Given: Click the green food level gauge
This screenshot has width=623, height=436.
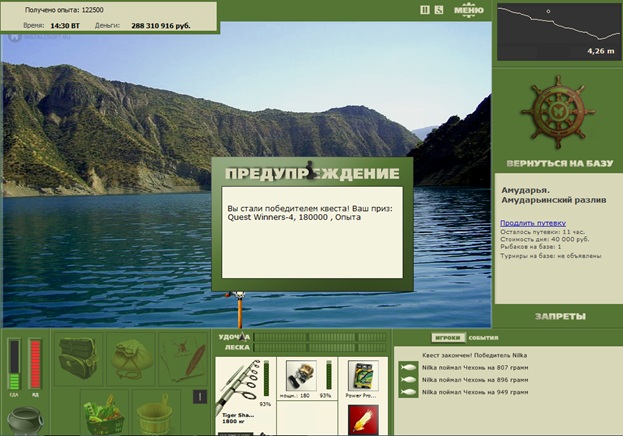Looking at the screenshot, I should pos(14,364).
